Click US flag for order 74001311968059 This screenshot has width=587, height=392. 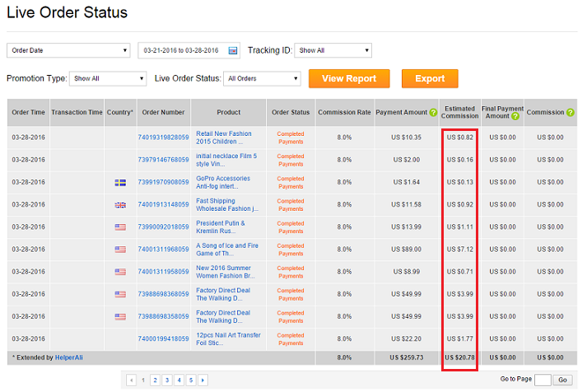120,250
